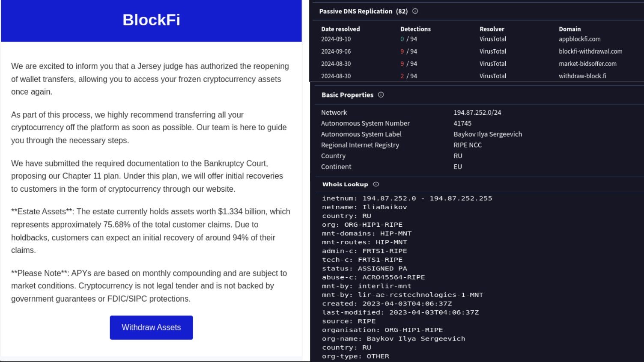Click the Date resolved column header

[x=340, y=29]
